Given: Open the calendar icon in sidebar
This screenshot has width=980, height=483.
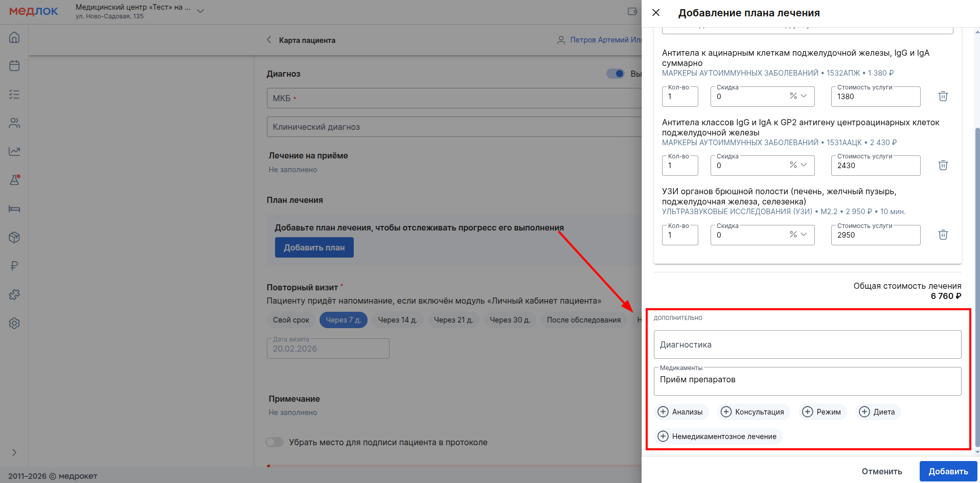Looking at the screenshot, I should (x=14, y=66).
